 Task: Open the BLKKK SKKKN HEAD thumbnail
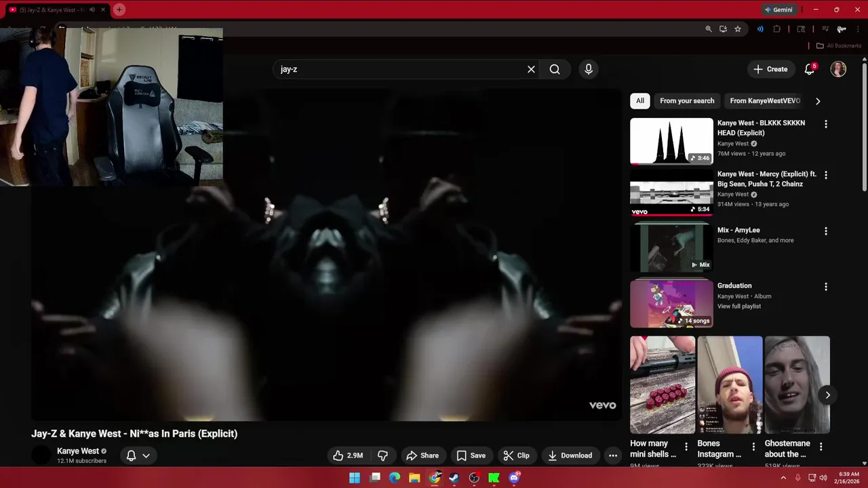point(671,141)
